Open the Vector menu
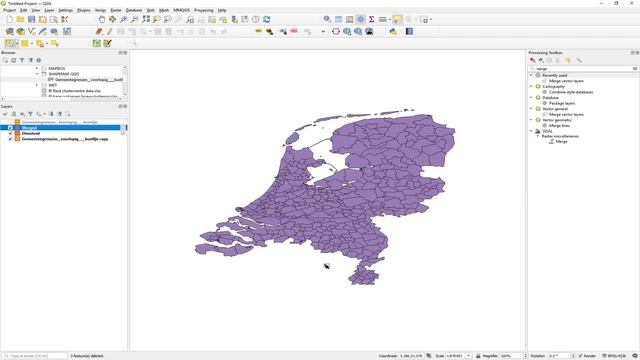 click(x=100, y=10)
